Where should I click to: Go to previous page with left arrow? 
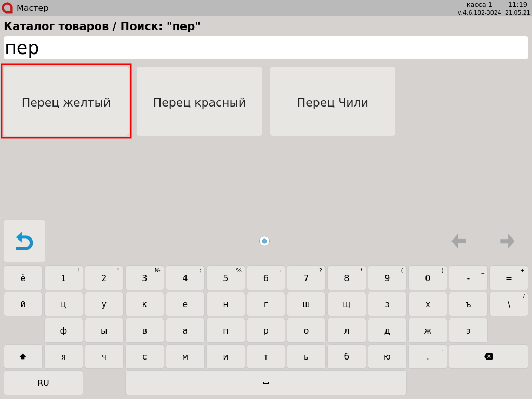point(458,241)
